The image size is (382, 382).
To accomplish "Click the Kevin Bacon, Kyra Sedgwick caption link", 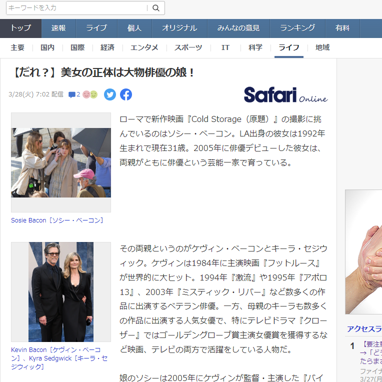I will [x=59, y=358].
